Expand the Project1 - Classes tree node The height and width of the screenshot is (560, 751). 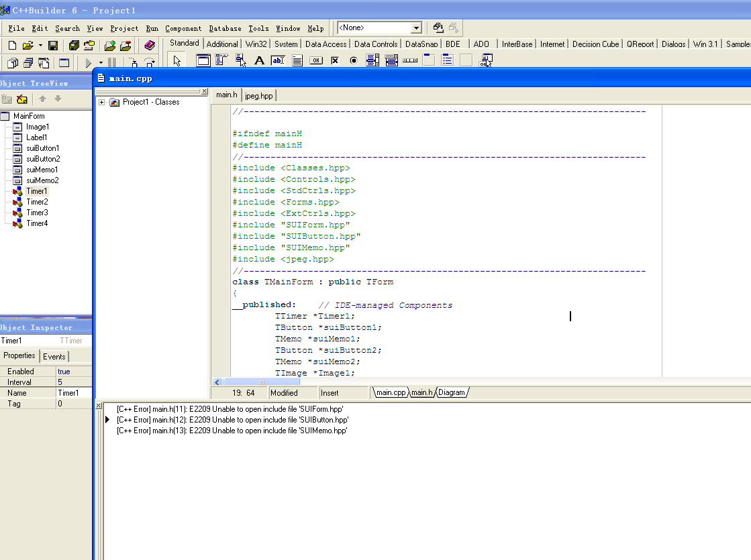pyautogui.click(x=101, y=102)
